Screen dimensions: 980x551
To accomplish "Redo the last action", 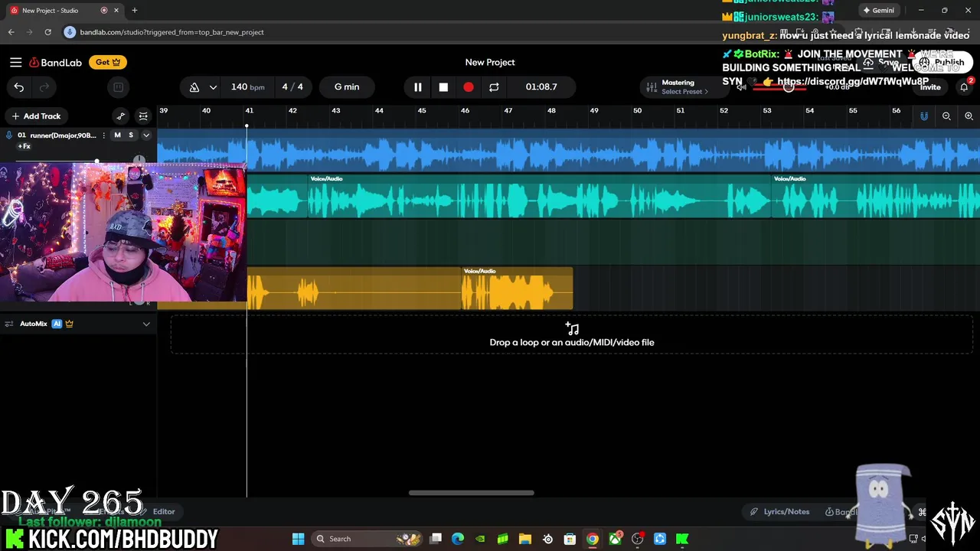I will point(44,87).
